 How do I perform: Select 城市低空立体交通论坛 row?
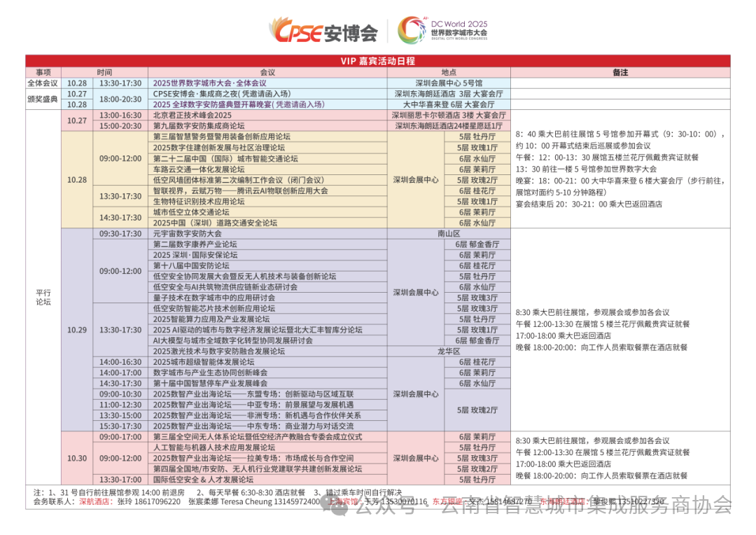pyautogui.click(x=267, y=211)
